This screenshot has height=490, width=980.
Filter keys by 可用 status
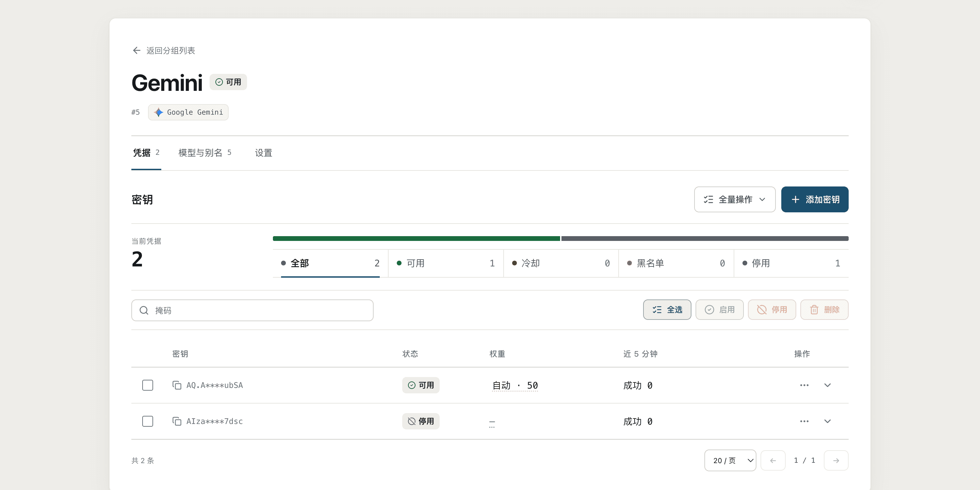tap(445, 263)
